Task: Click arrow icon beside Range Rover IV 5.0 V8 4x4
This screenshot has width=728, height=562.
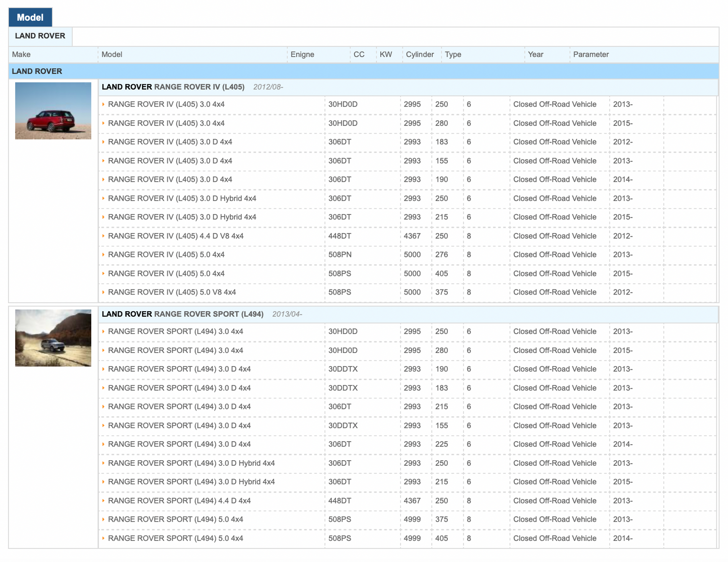Action: click(x=103, y=293)
